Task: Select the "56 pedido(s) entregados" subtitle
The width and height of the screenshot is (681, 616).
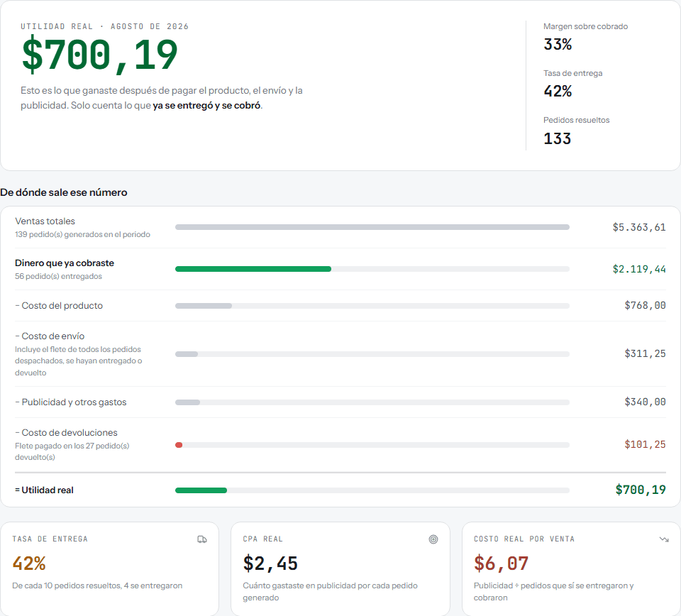Action: 59,276
